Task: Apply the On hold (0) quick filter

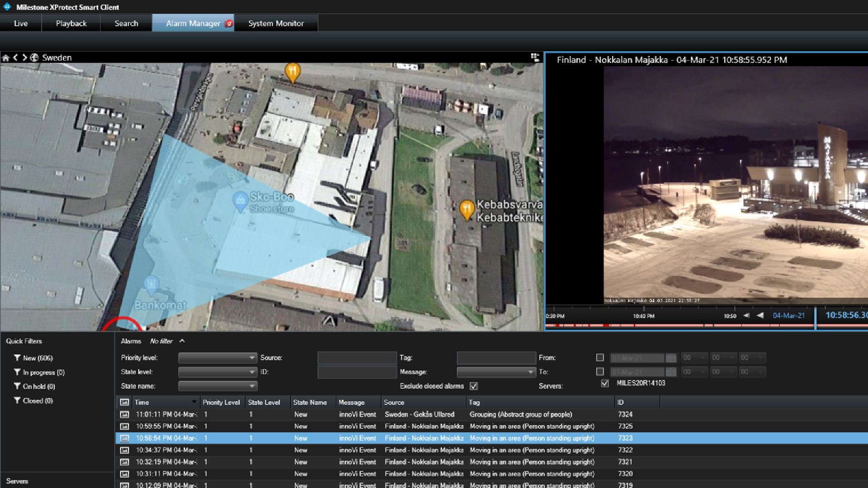Action: 34,386
